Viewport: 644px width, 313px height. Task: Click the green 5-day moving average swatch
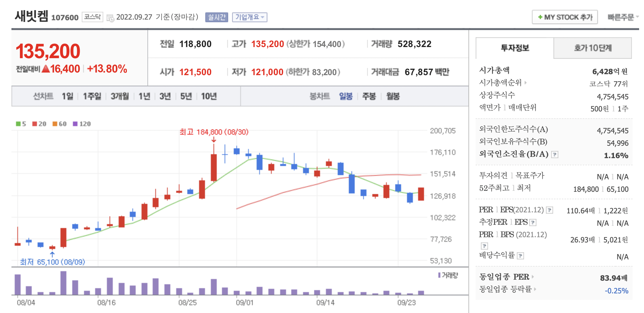(x=18, y=124)
